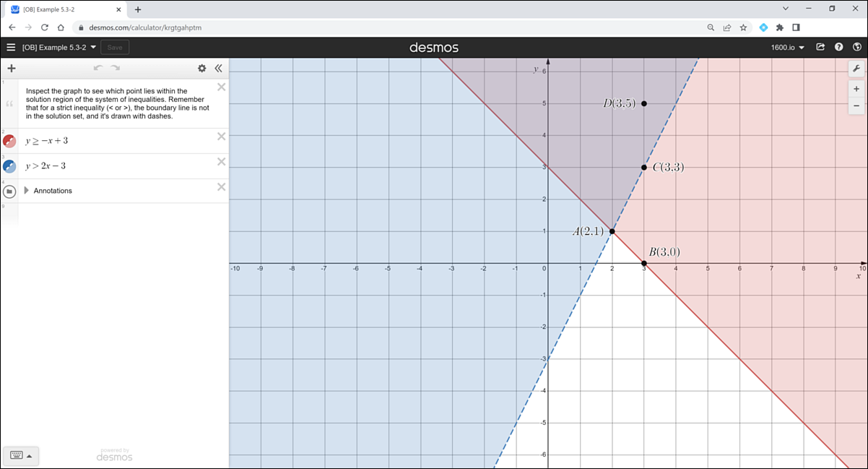Collapse the expression list panel
Screen dimensions: 868x469
coord(218,69)
